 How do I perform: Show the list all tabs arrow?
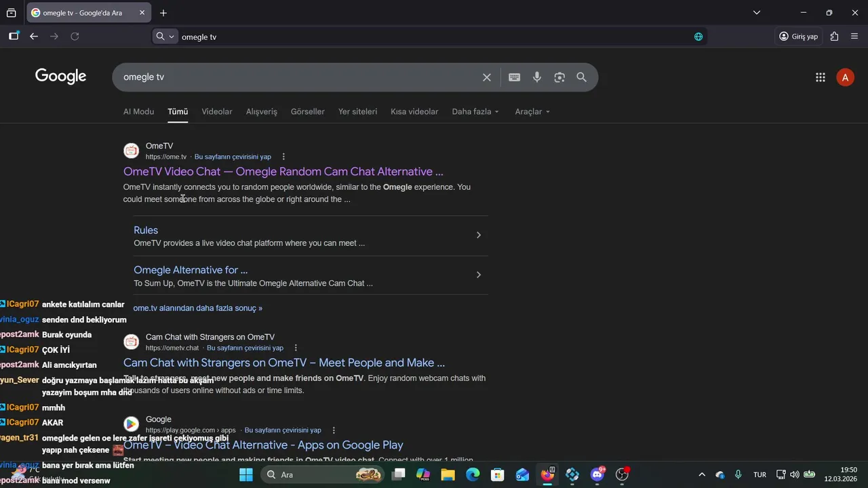pyautogui.click(x=757, y=13)
